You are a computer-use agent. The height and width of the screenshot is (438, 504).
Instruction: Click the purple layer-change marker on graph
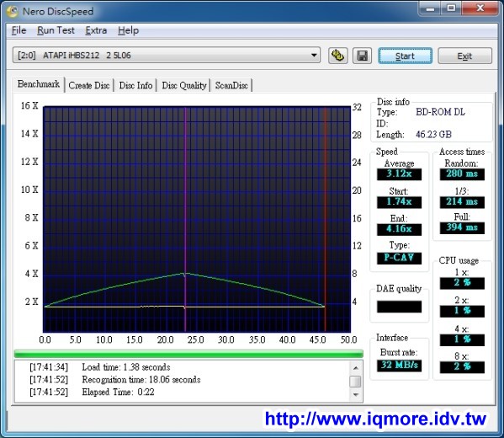185,219
